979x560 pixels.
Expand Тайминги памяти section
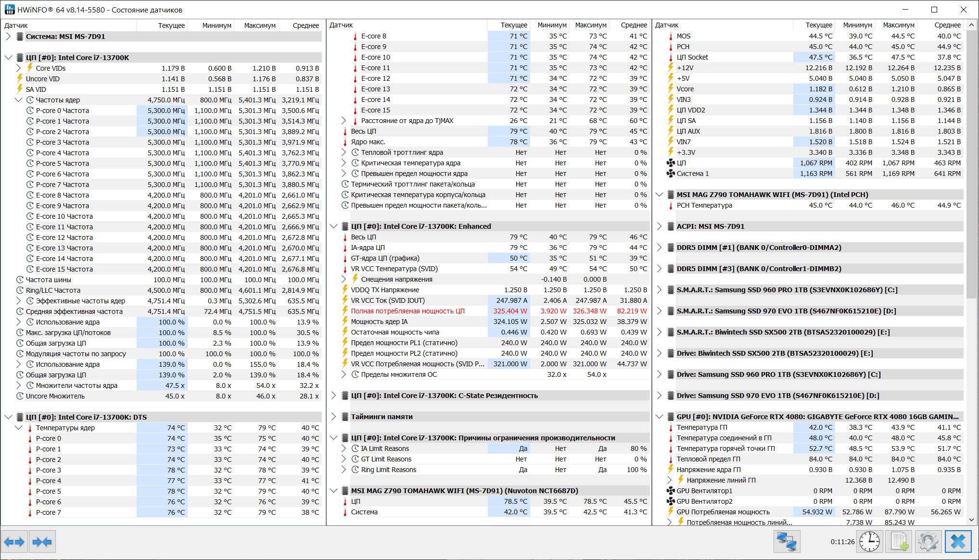coord(334,417)
